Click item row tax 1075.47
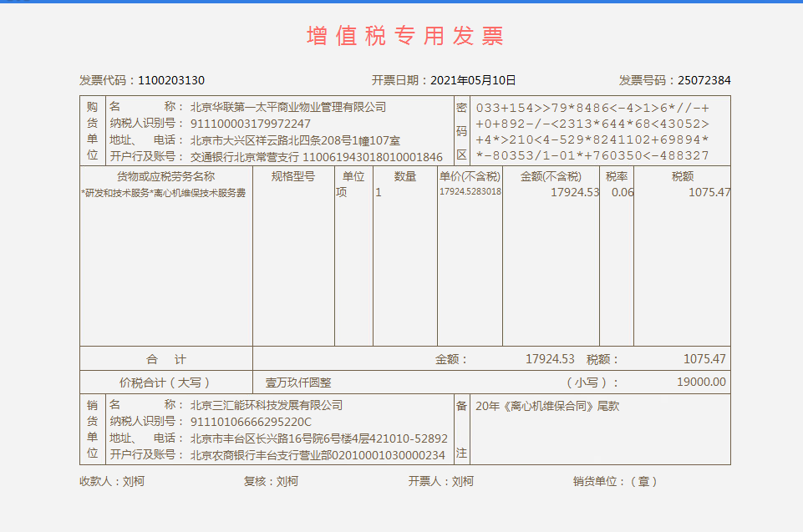Image resolution: width=803 pixels, height=532 pixels. click(x=709, y=193)
